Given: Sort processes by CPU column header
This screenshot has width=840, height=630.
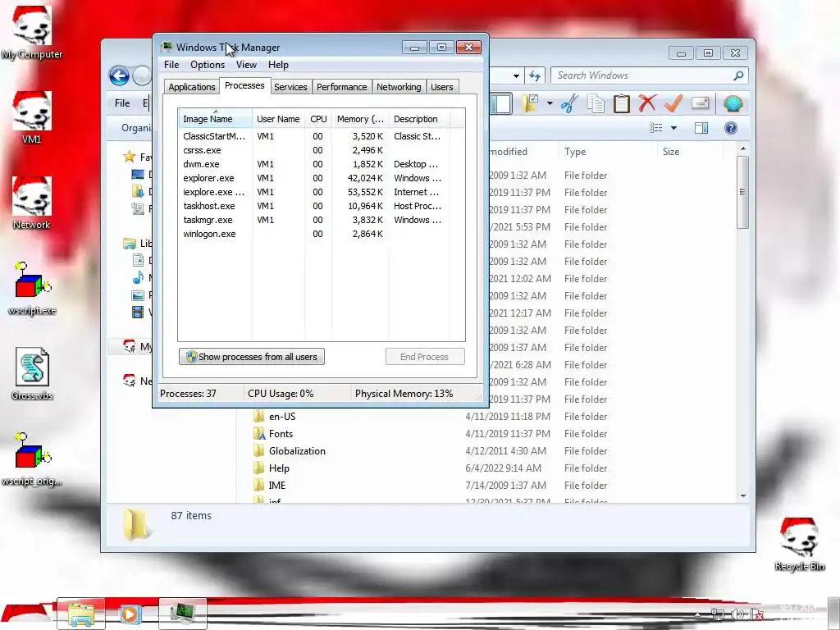Looking at the screenshot, I should (318, 119).
